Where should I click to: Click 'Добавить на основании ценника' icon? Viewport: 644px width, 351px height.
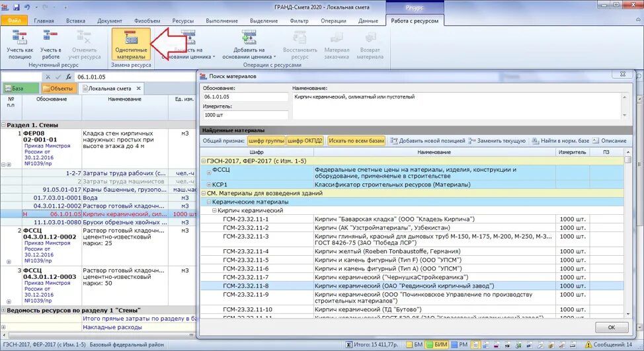[249, 37]
